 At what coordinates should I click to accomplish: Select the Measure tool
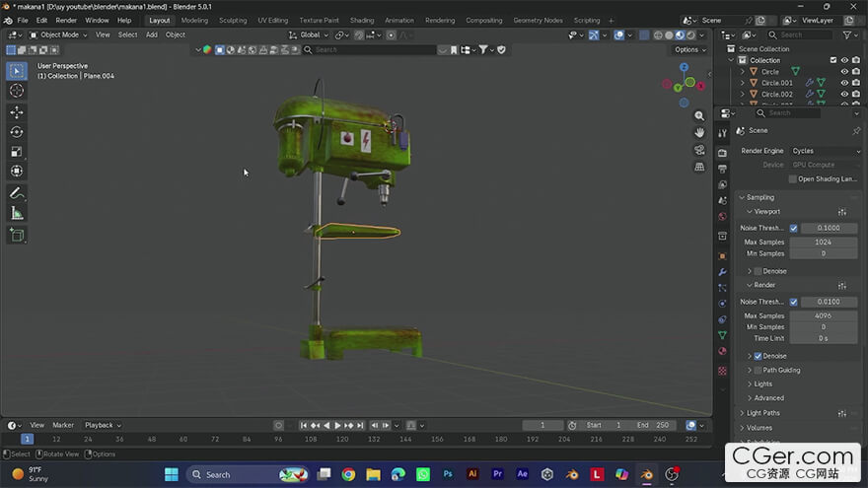[x=17, y=214]
